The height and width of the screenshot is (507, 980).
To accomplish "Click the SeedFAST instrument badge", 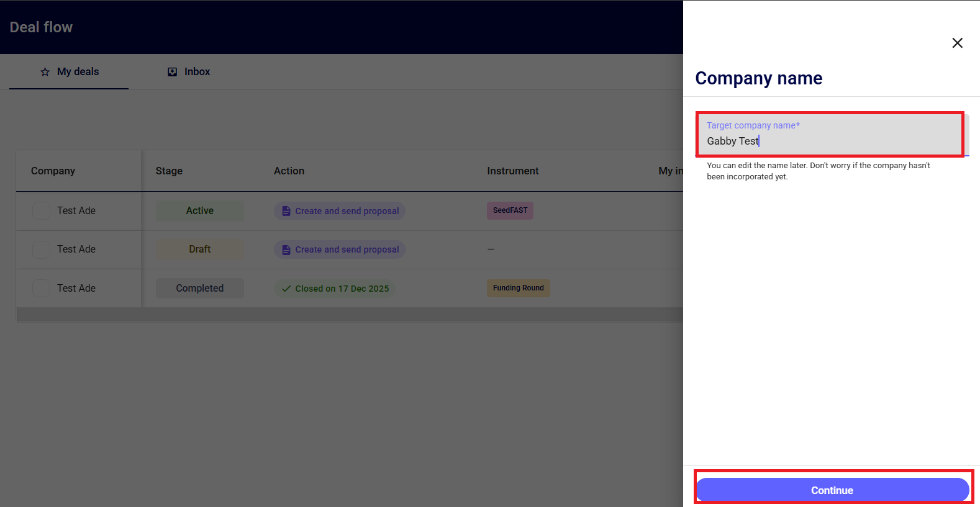I will 510,210.
